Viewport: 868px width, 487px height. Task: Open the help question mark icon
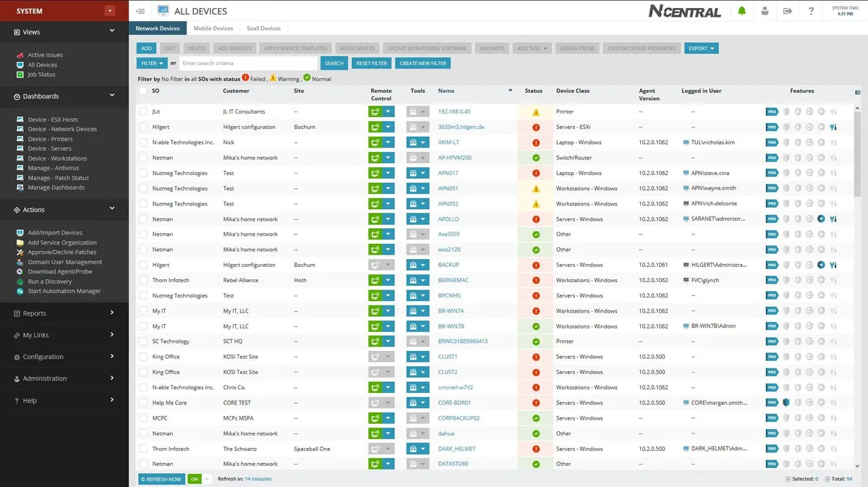pyautogui.click(x=812, y=11)
